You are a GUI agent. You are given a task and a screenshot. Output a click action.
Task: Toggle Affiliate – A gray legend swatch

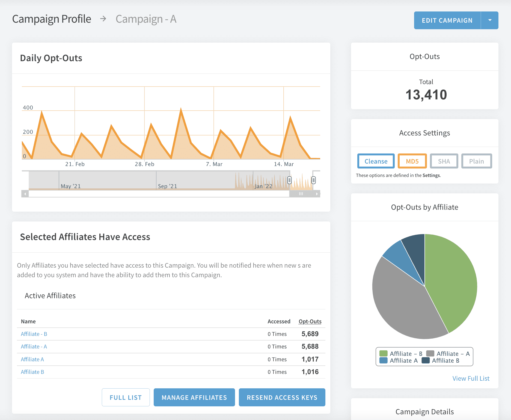[430, 354]
